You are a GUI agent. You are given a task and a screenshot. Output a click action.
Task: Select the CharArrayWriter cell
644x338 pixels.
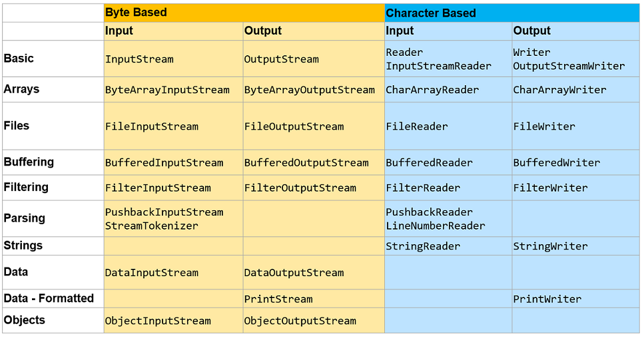pos(559,90)
